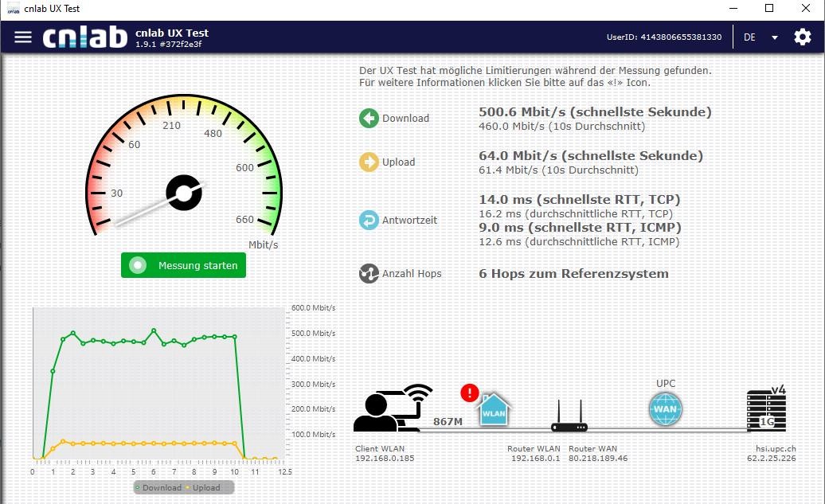
Task: Select the router icon
Action: 568,416
